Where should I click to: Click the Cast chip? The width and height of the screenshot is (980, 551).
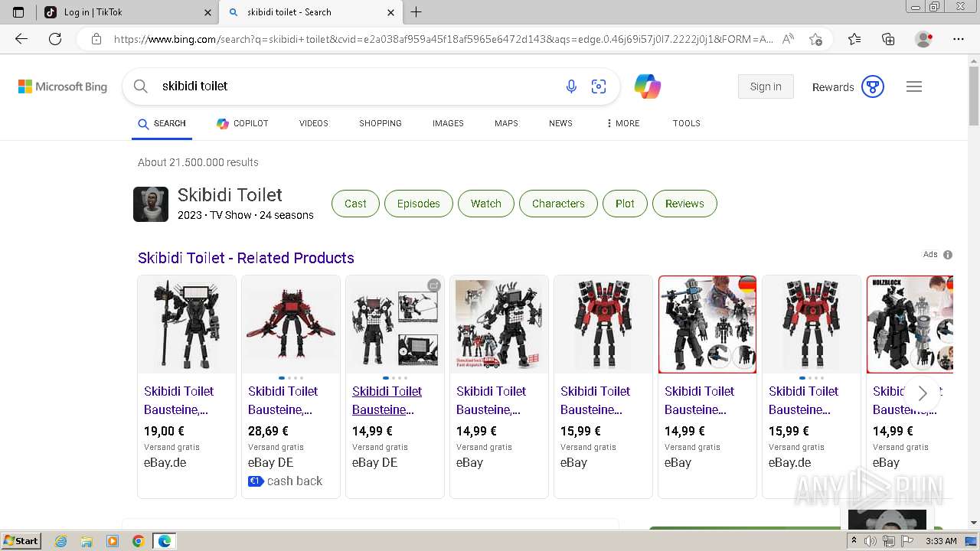[355, 204]
